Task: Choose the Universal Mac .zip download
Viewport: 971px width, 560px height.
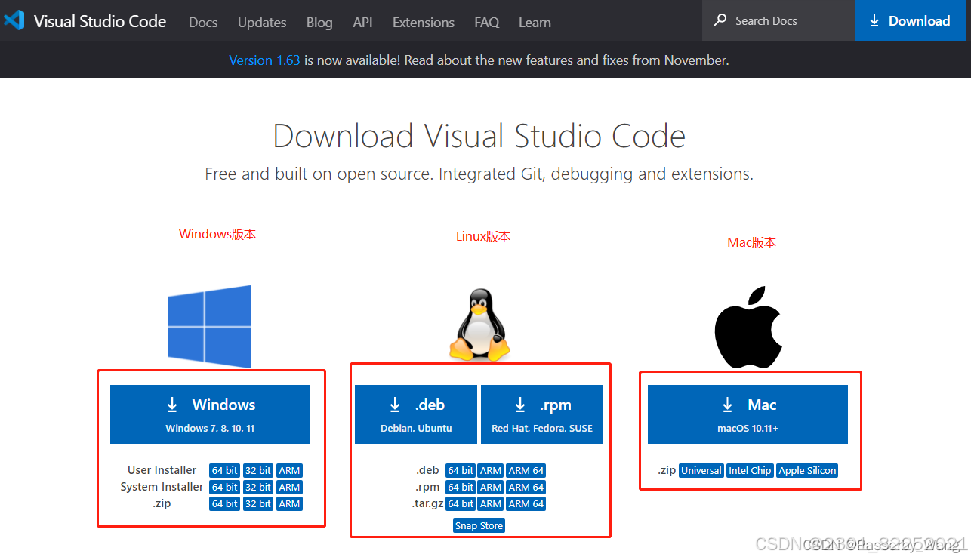Action: click(x=701, y=470)
